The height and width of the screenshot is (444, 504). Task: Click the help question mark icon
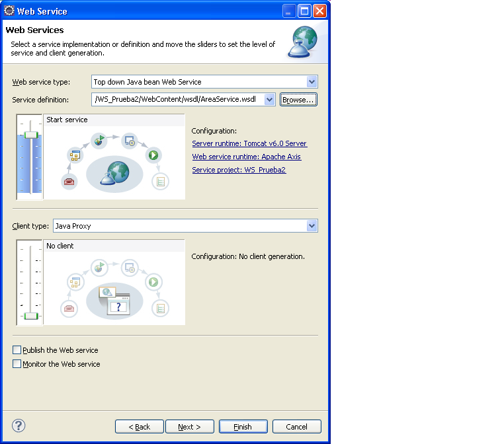pos(19,425)
